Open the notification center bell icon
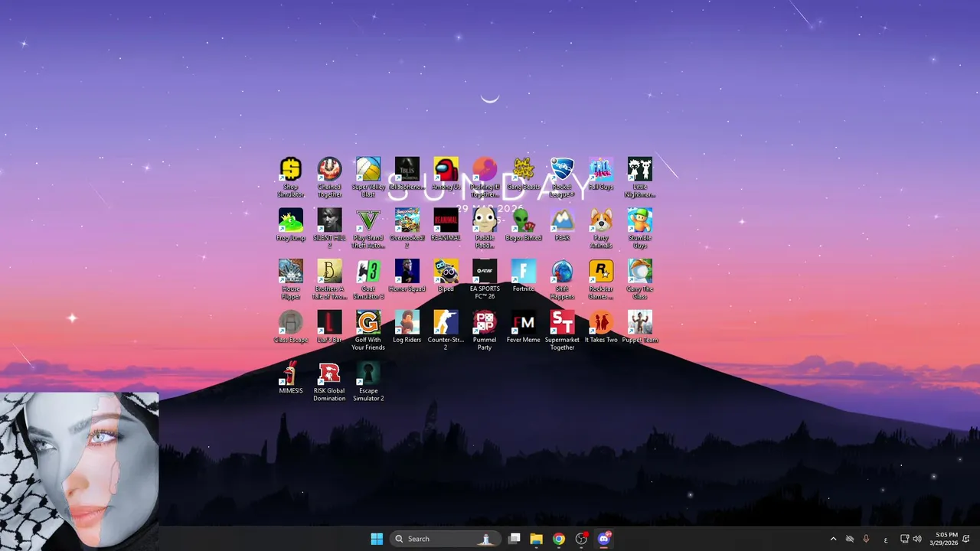 point(967,539)
